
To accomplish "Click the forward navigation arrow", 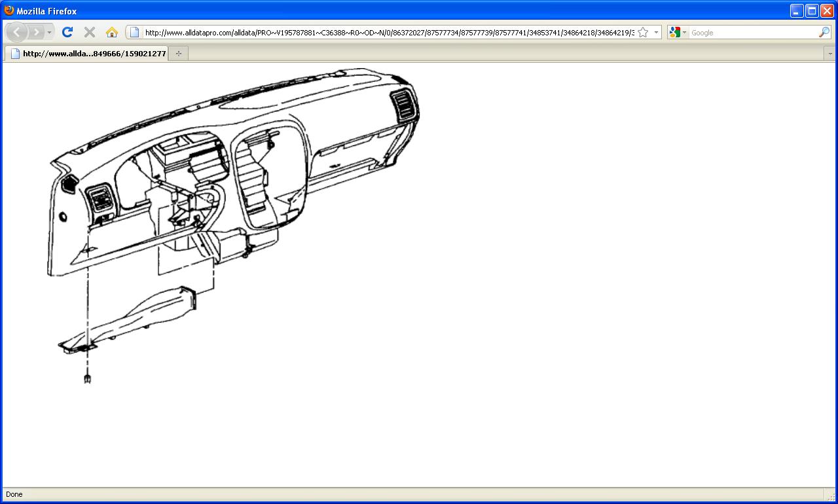I will coord(37,32).
